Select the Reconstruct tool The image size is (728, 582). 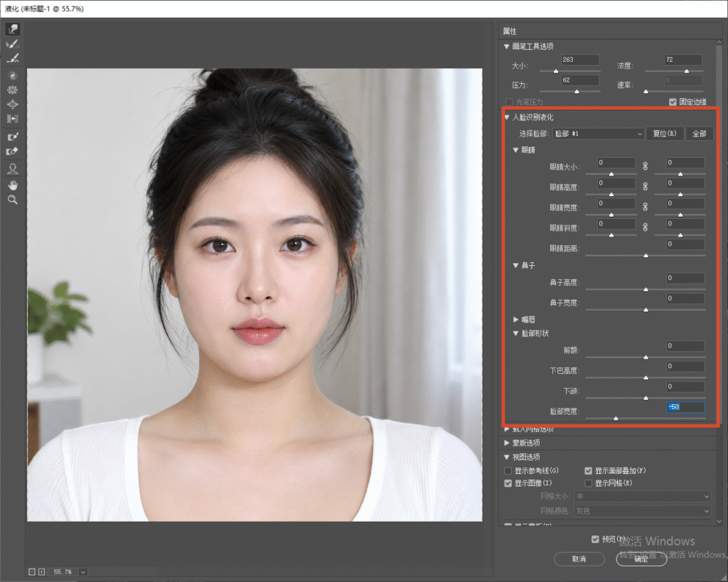(x=13, y=44)
